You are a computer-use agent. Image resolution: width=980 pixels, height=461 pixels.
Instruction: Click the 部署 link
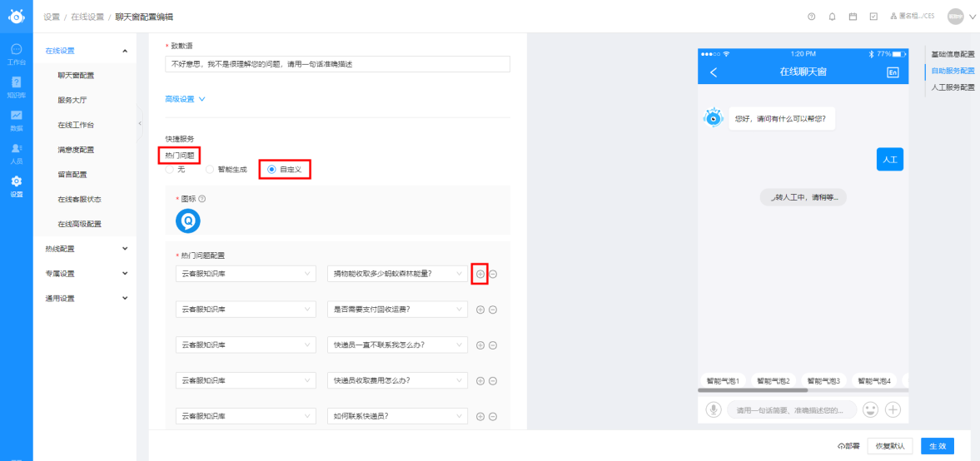pos(848,446)
